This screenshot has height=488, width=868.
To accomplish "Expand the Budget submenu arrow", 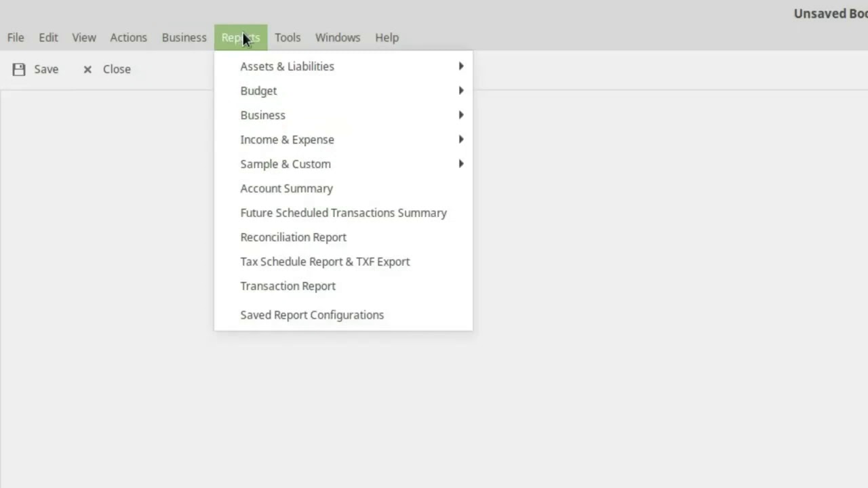I will pos(461,91).
